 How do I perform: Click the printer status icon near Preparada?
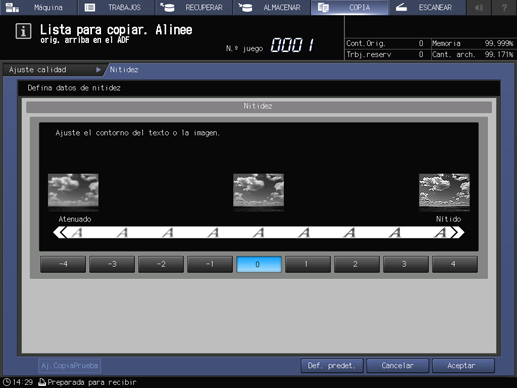pyautogui.click(x=42, y=382)
